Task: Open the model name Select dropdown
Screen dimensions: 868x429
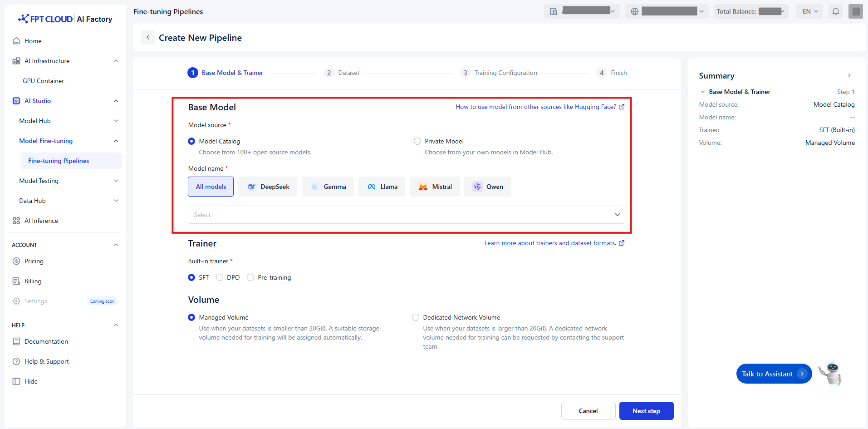Action: point(406,215)
